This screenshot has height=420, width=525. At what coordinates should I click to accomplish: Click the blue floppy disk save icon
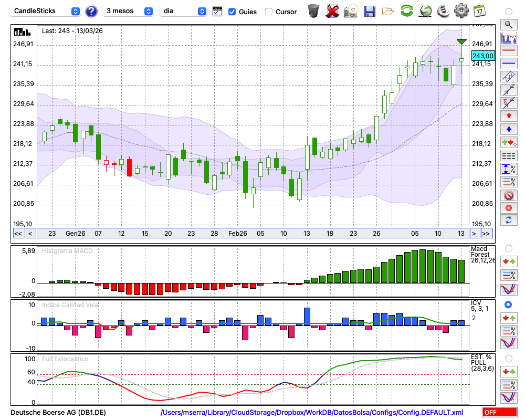[x=370, y=11]
